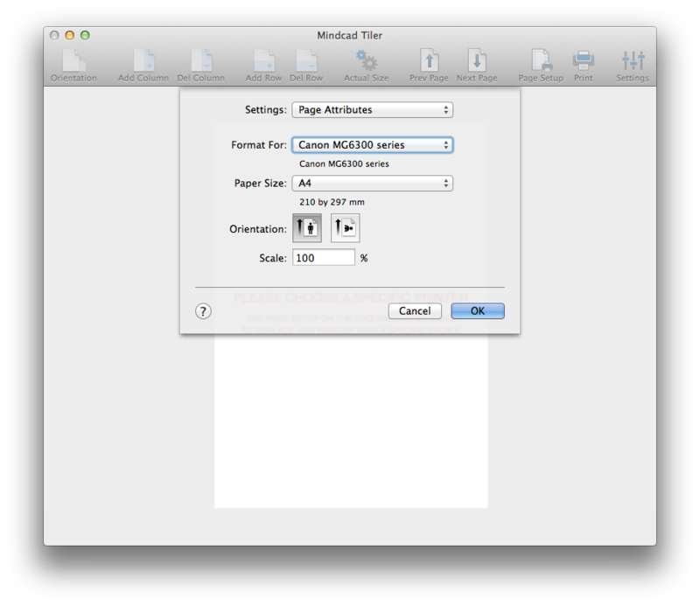Click the Del Row toolbar icon

306,61
